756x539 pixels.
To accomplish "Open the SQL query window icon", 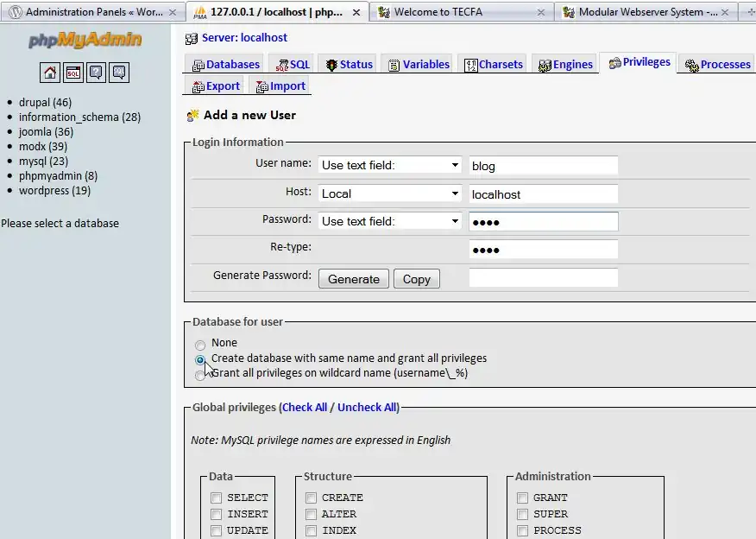I will tap(73, 73).
